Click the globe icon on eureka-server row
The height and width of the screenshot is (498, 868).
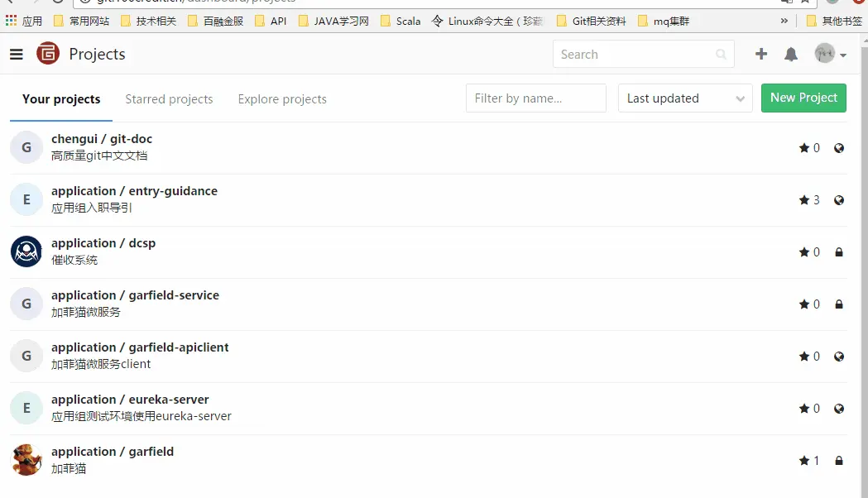click(839, 408)
